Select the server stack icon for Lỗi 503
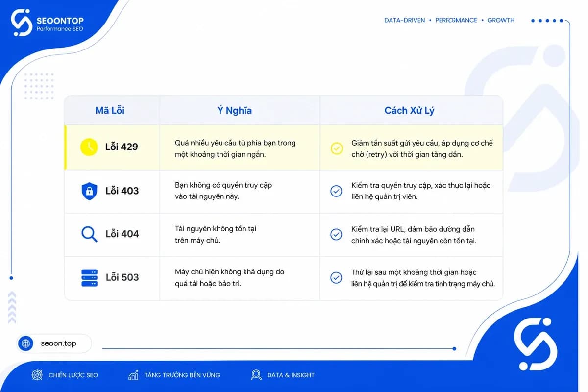Viewport: 588px width, 392px height. click(x=89, y=277)
